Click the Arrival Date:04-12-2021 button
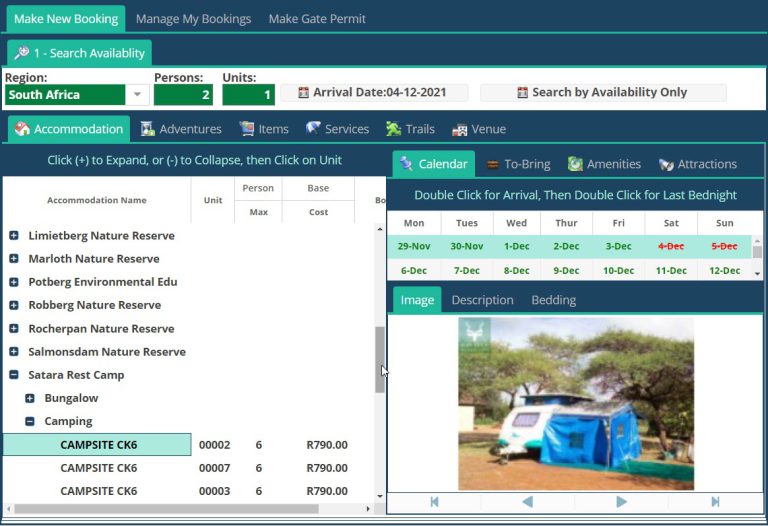This screenshot has width=768, height=526. (x=374, y=92)
